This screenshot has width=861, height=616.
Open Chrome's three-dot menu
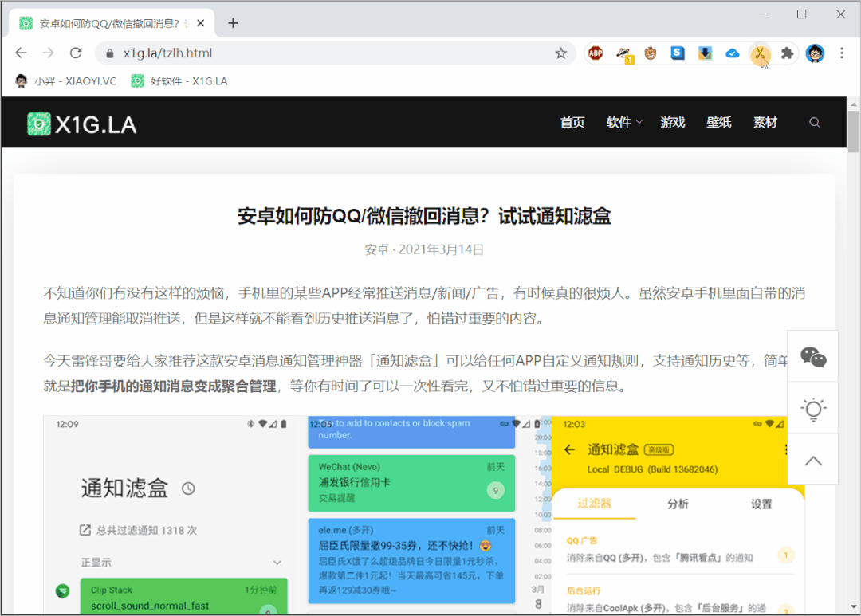coord(842,53)
